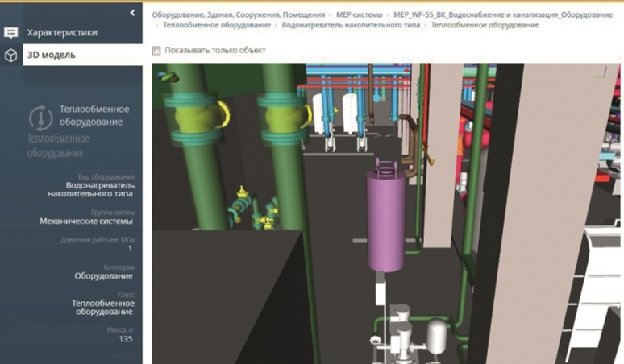Click the Показывать только объект label
The image size is (624, 364).
click(215, 51)
